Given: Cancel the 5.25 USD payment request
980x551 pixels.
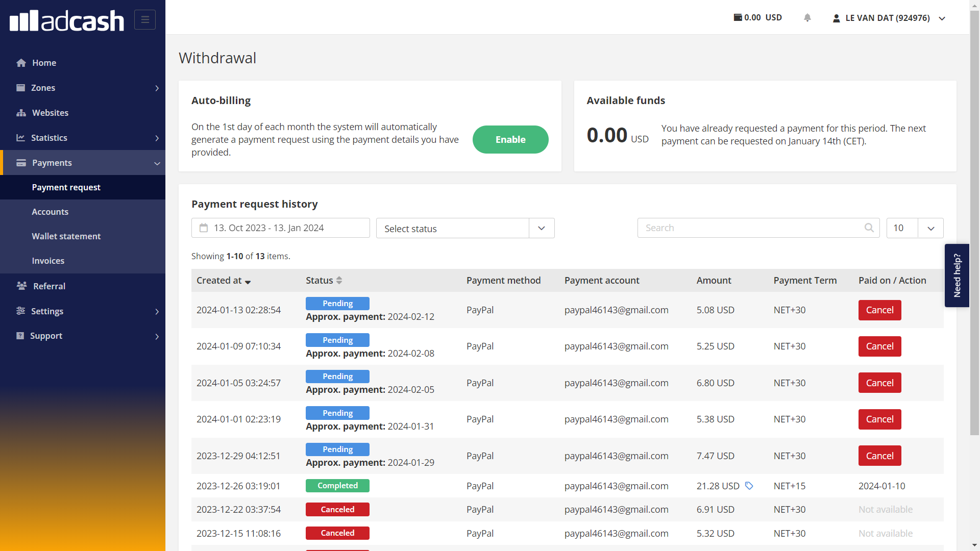Looking at the screenshot, I should click(x=879, y=346).
